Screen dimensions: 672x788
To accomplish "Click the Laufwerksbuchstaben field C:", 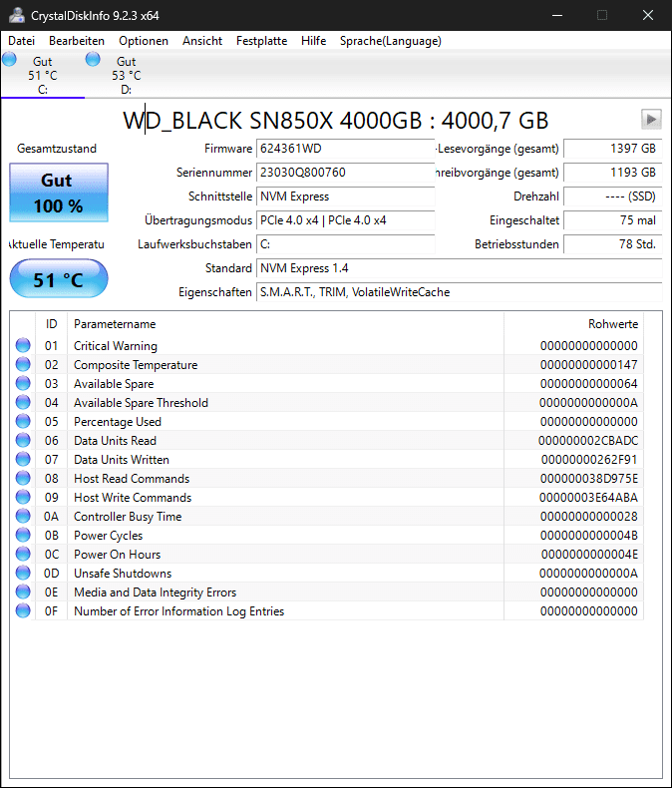I will [346, 244].
